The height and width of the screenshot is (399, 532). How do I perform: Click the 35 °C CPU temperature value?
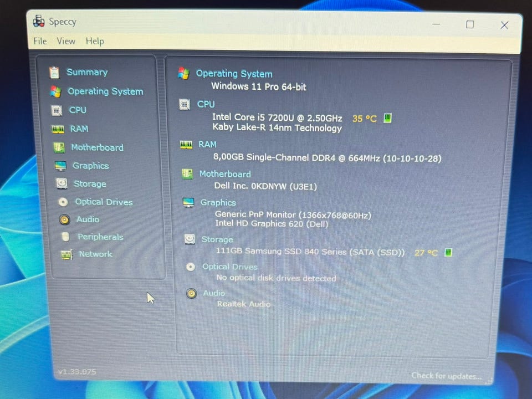(x=365, y=119)
